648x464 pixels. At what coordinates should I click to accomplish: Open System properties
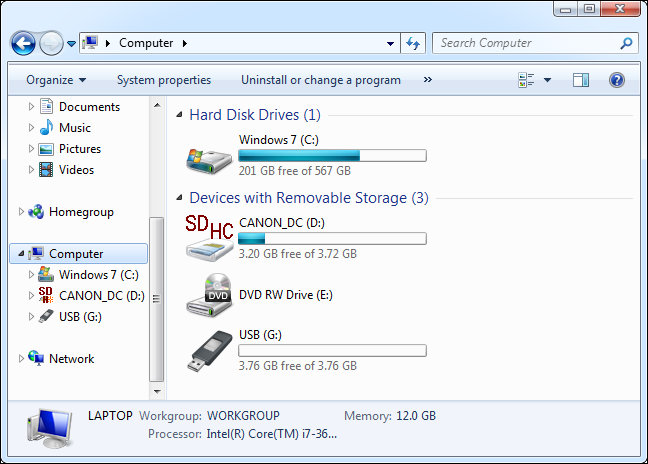coord(164,80)
